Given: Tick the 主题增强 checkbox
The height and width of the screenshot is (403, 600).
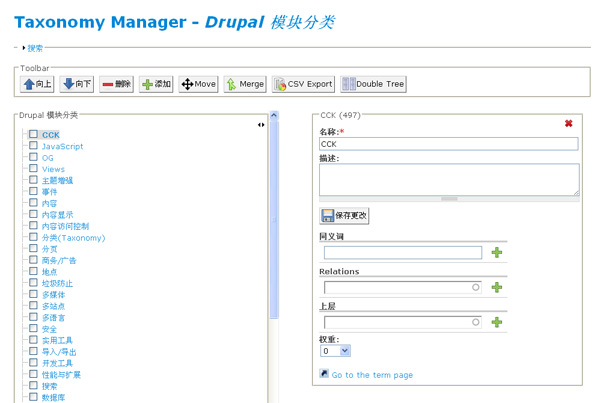Looking at the screenshot, I should (33, 180).
